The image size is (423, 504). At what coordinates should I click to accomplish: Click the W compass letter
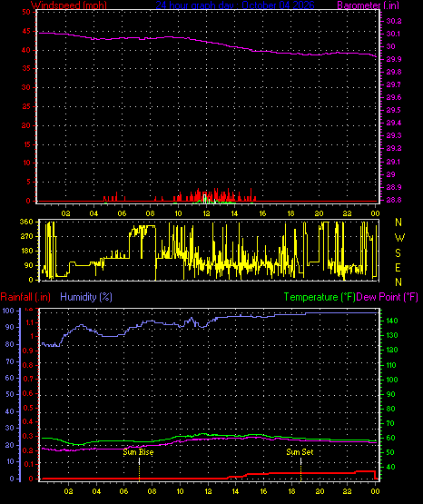point(399,238)
